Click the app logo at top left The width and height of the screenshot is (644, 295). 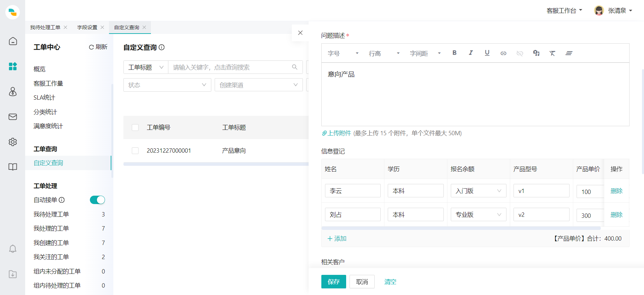click(13, 12)
